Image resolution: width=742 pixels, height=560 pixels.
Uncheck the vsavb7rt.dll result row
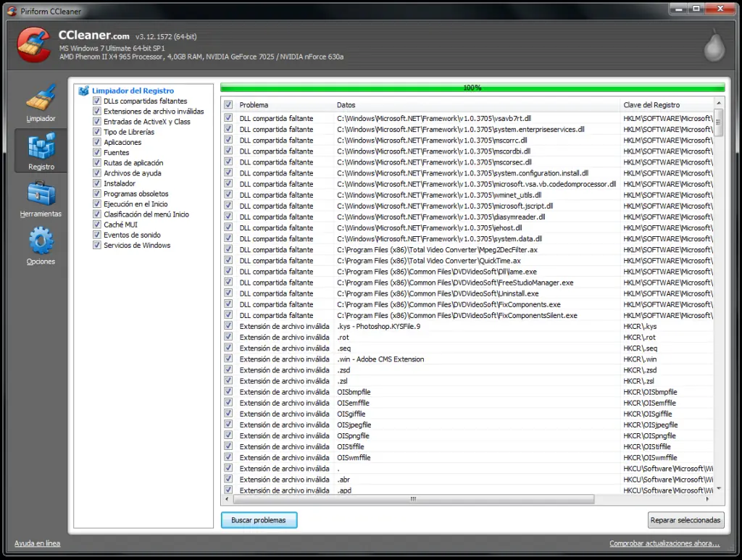[228, 118]
